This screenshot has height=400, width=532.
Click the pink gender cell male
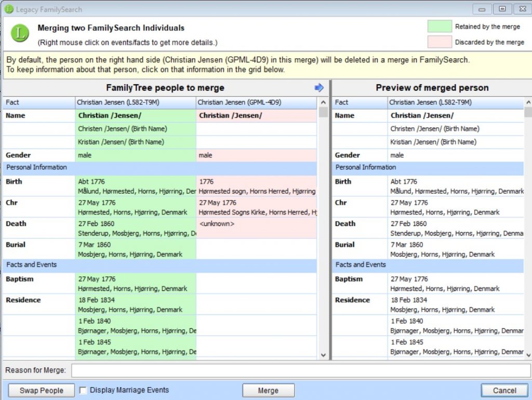(x=257, y=155)
